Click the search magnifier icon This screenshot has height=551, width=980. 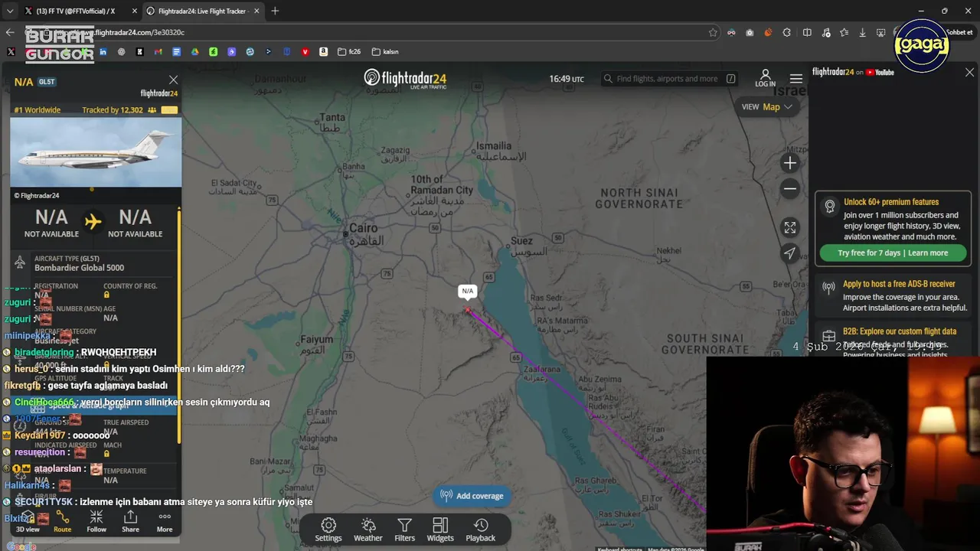(608, 79)
